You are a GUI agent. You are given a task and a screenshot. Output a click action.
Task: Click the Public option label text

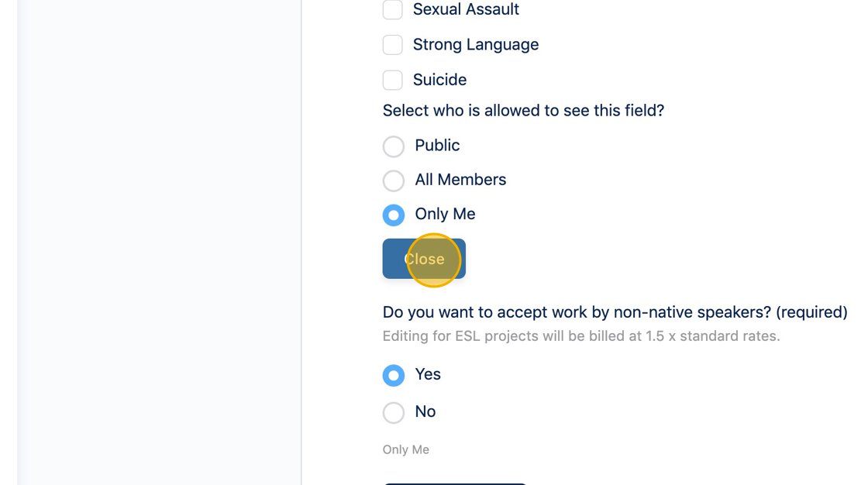437,146
